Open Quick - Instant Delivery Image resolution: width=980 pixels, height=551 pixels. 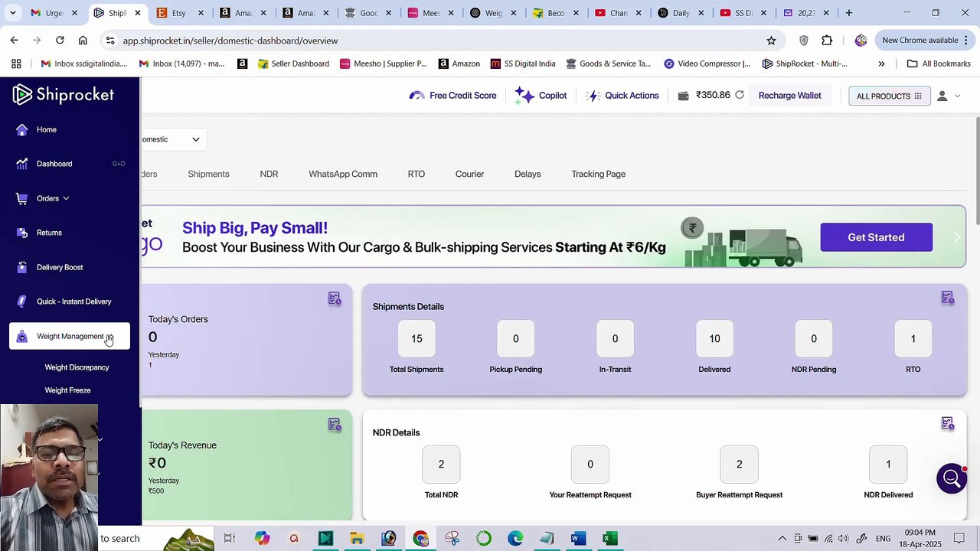pos(73,302)
